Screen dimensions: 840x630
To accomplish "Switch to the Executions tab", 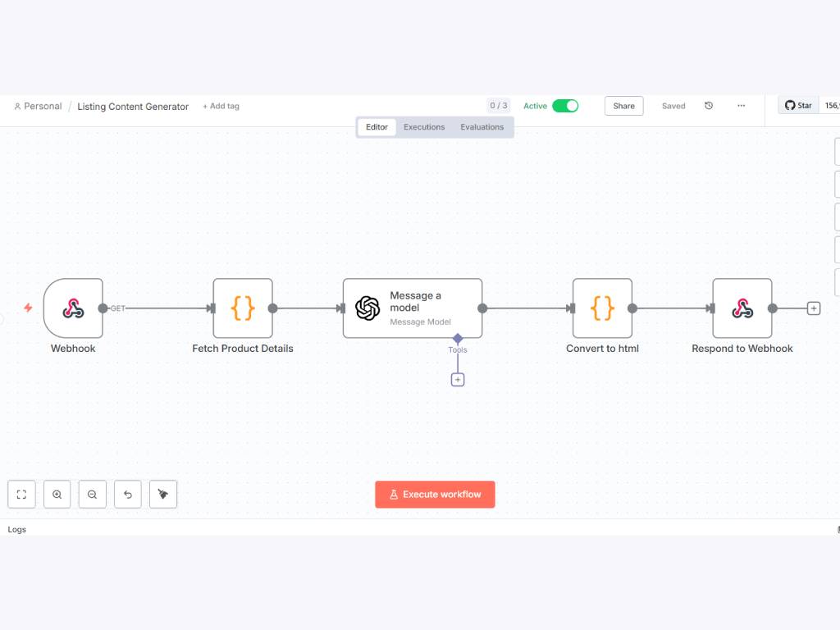I will [424, 127].
